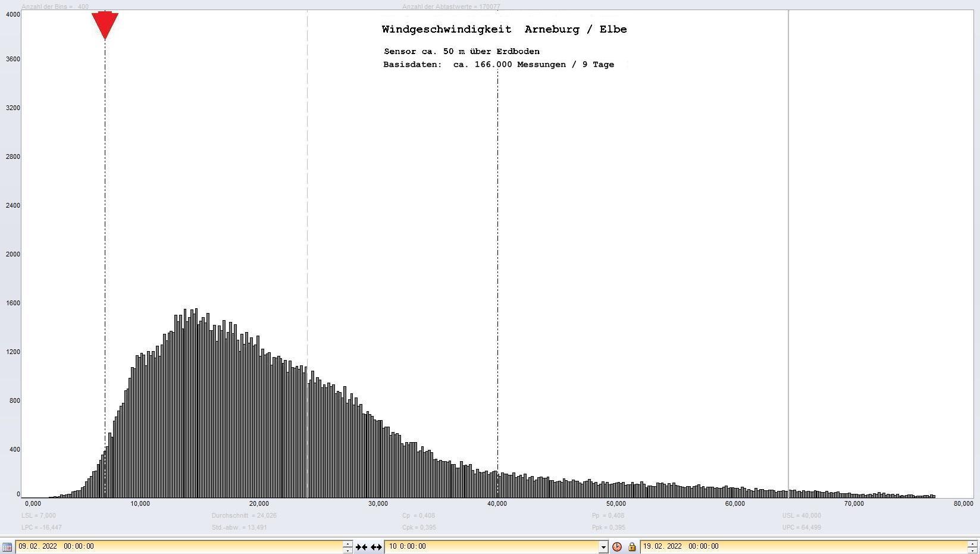Click the x-axis label 20,000
980x554 pixels.
tap(259, 503)
